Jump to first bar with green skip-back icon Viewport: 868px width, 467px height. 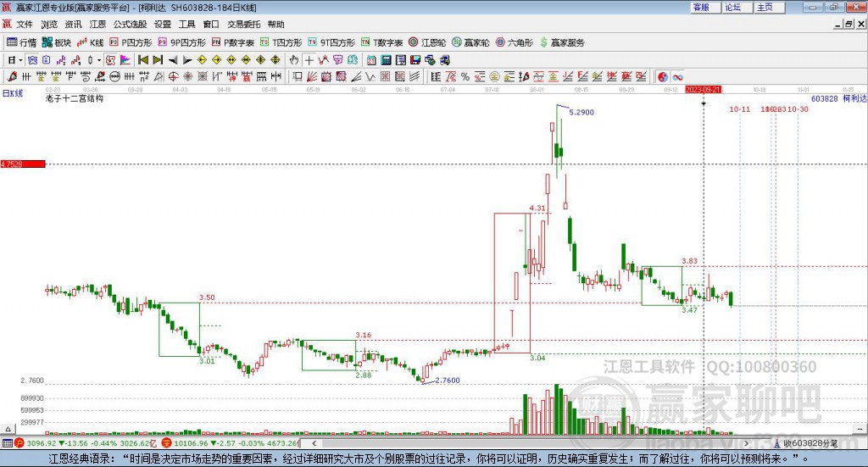[x=142, y=60]
